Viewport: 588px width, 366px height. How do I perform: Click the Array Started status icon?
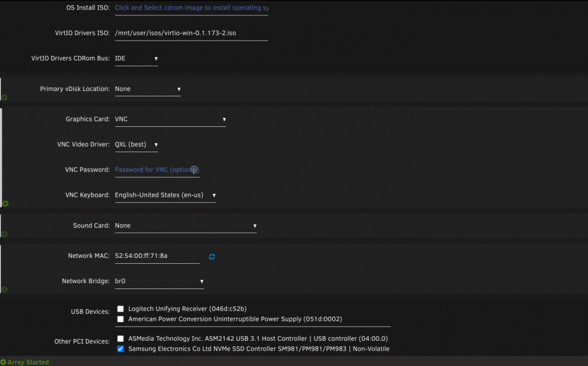click(x=3, y=362)
